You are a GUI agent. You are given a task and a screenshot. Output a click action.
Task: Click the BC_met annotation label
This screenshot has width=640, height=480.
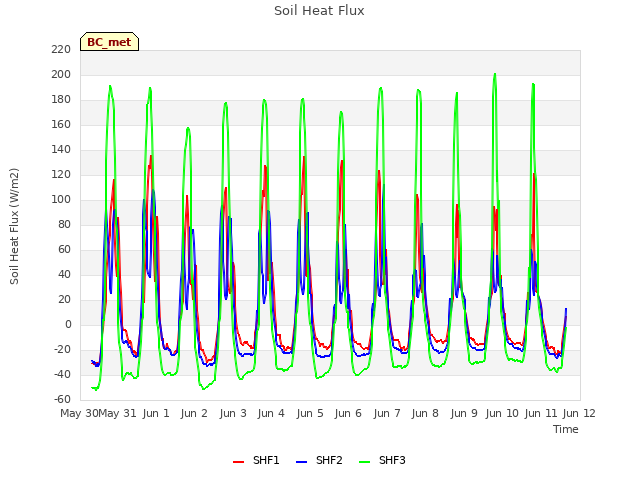point(109,42)
